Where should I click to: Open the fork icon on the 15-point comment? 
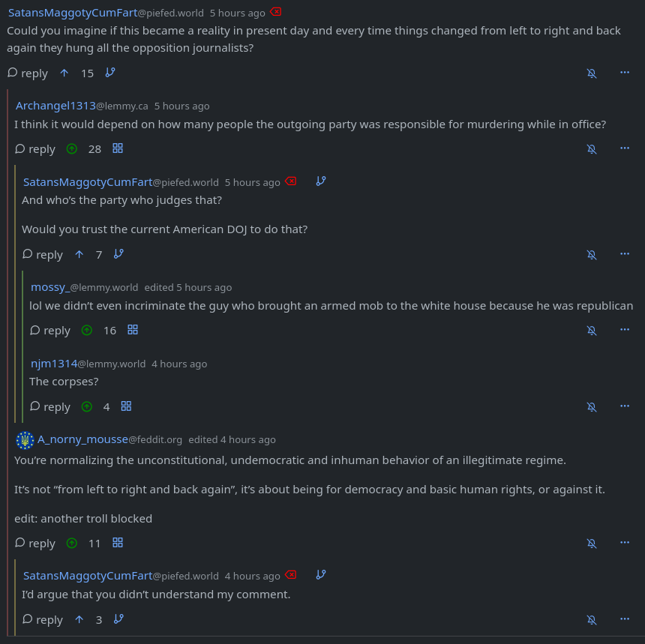coord(110,73)
